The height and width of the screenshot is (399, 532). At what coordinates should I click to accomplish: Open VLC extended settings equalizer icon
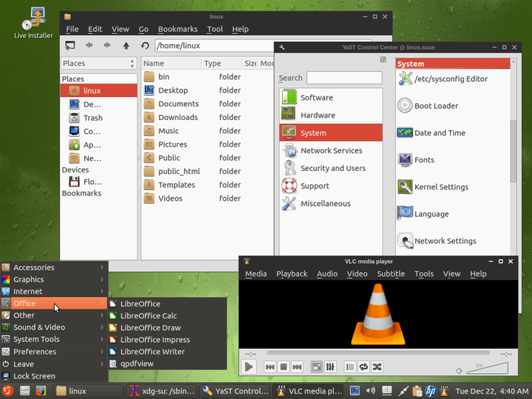click(330, 367)
